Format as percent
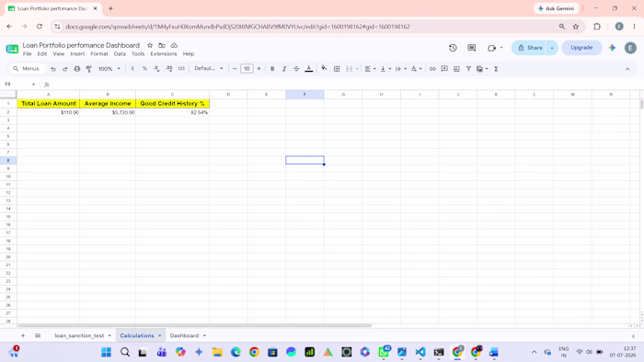644x362 pixels. (x=144, y=69)
